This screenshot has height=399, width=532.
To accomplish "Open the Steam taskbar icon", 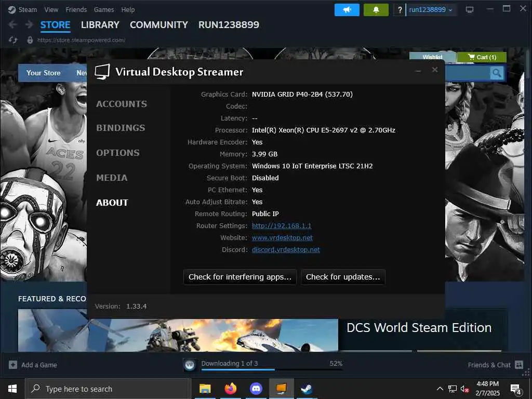I will click(x=307, y=389).
